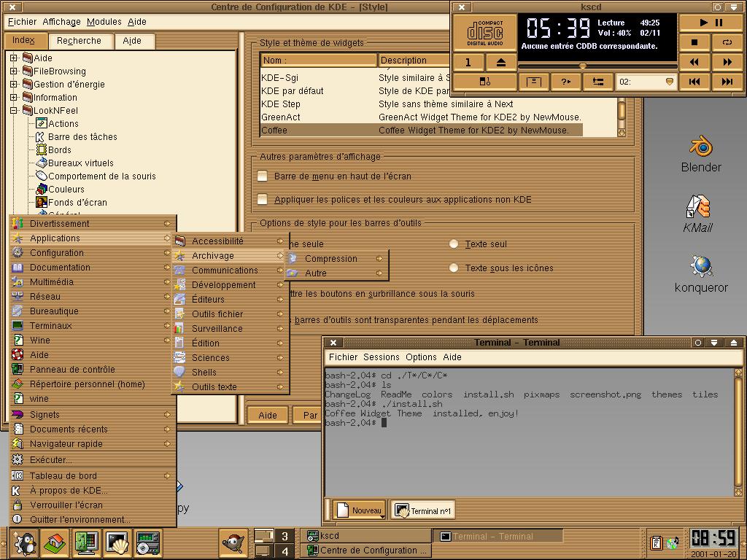Launch the terminal shell icon in the panel

tap(117, 543)
